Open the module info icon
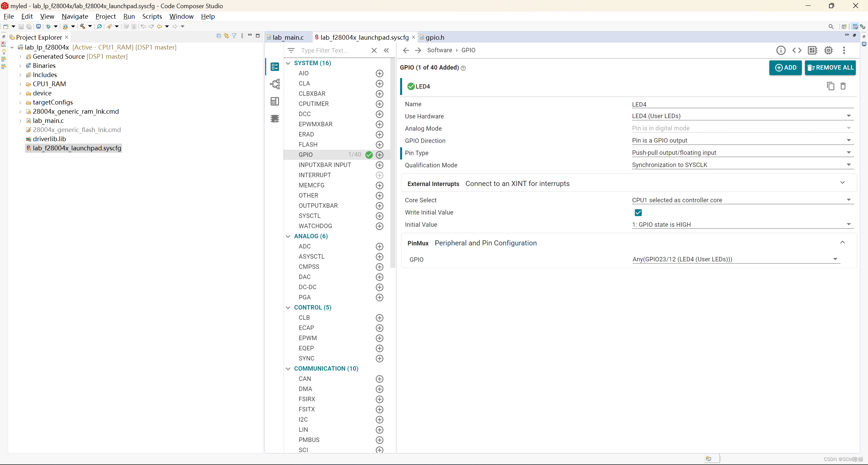This screenshot has height=465, width=868. pos(781,50)
